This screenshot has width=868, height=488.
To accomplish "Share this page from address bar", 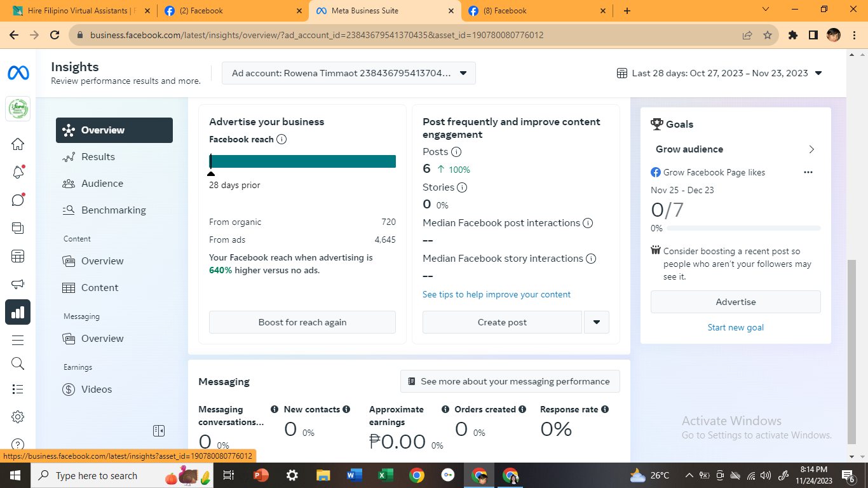I will click(x=747, y=35).
